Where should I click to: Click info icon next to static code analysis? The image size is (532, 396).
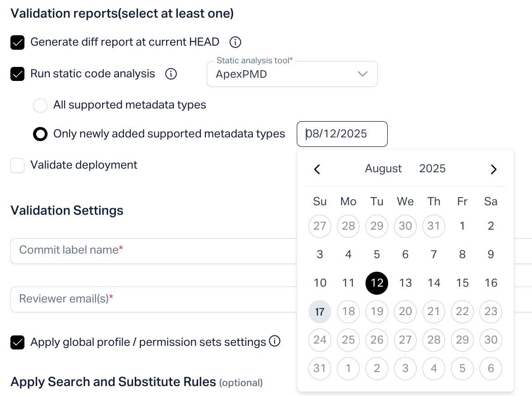click(171, 74)
